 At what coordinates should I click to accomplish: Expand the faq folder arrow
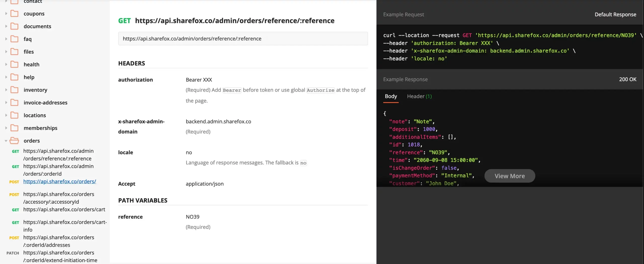(x=6, y=39)
